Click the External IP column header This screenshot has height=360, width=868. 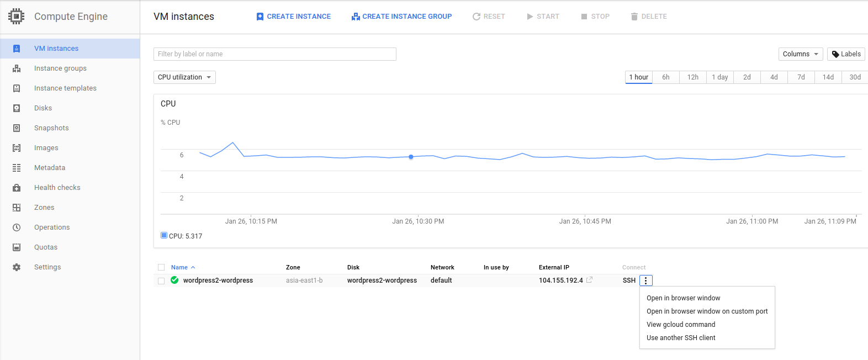tap(554, 267)
